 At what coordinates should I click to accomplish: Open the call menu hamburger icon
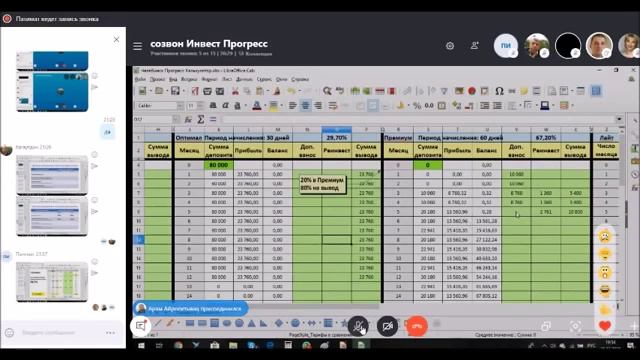(x=138, y=46)
